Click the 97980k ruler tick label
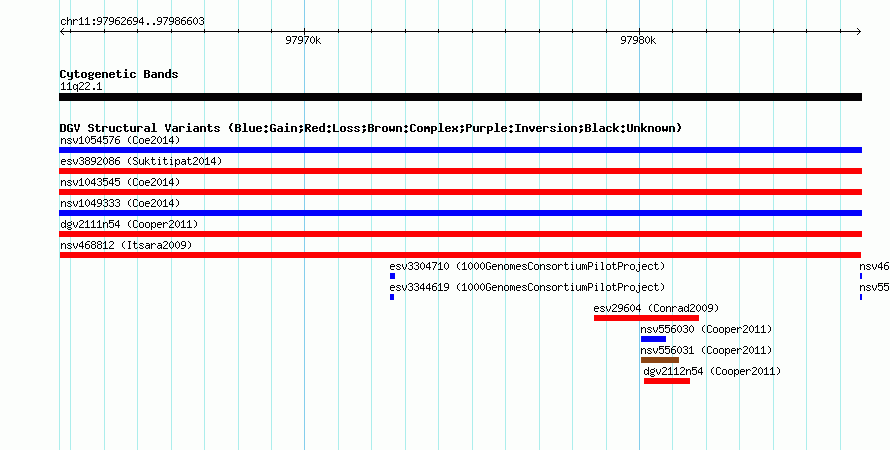Image resolution: width=890 pixels, height=450 pixels. (x=639, y=40)
